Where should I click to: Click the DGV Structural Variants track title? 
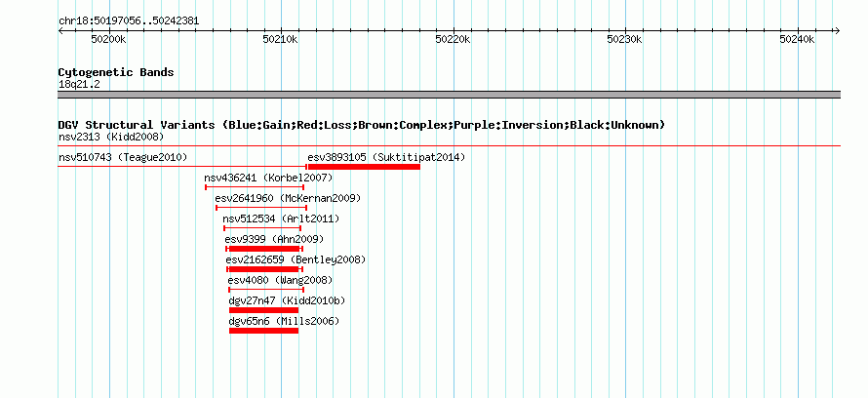(362, 125)
